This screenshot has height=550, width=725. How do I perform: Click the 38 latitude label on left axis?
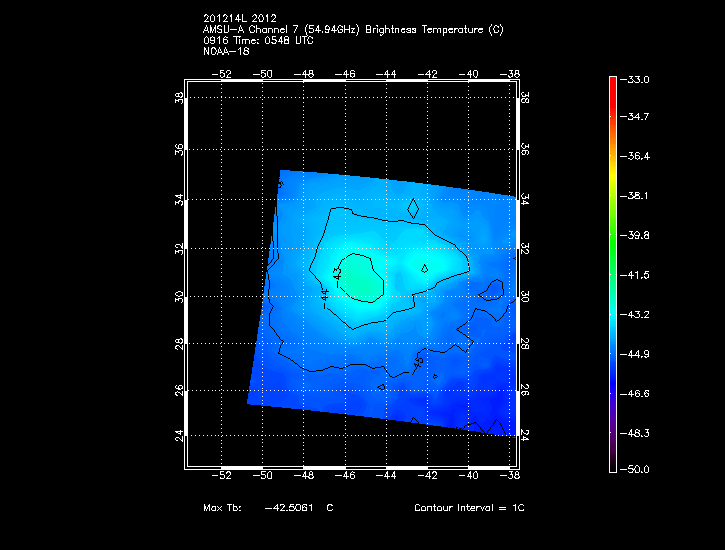[x=178, y=99]
